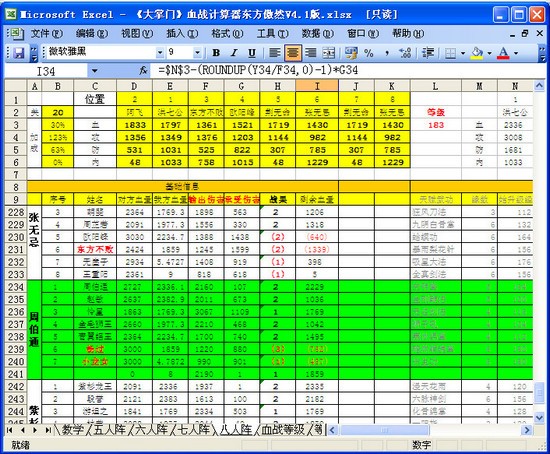The height and width of the screenshot is (454, 550).
Task: Open the Font Color dropdown arrow
Action: 516,53
